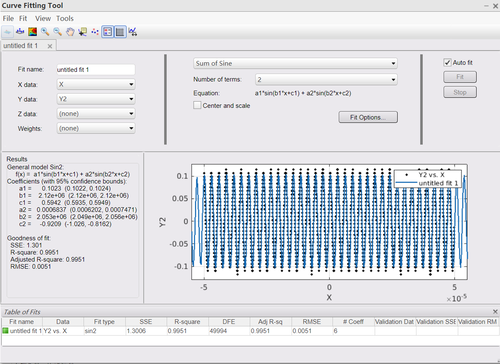Sort by the SSE column header

146,322
